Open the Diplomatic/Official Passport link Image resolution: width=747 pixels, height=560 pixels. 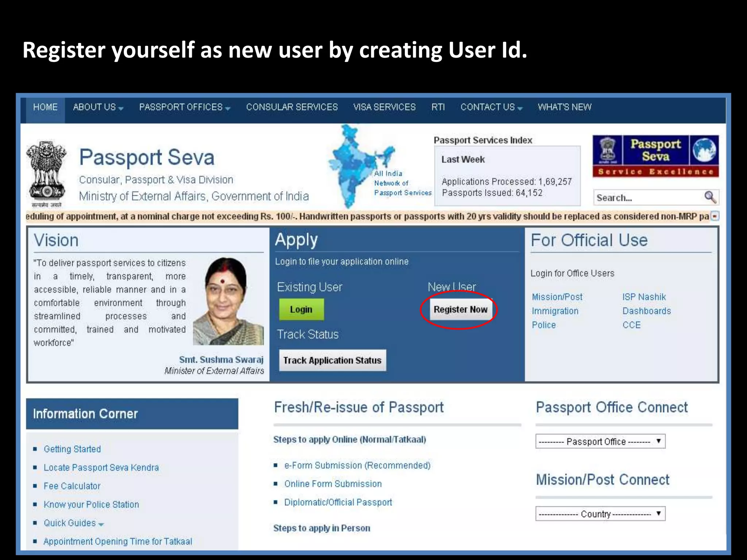click(338, 502)
